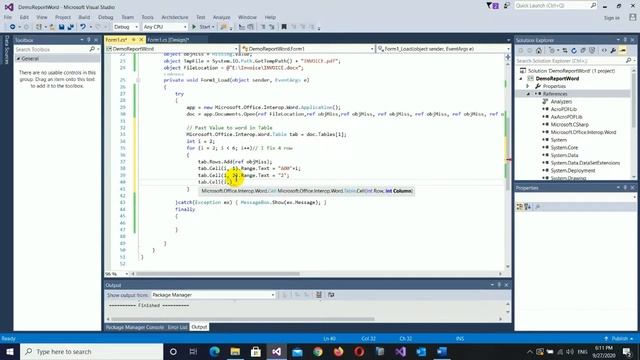The height and width of the screenshot is (360, 640).
Task: Open Microsoft Word from the taskbar
Action: coord(442,351)
